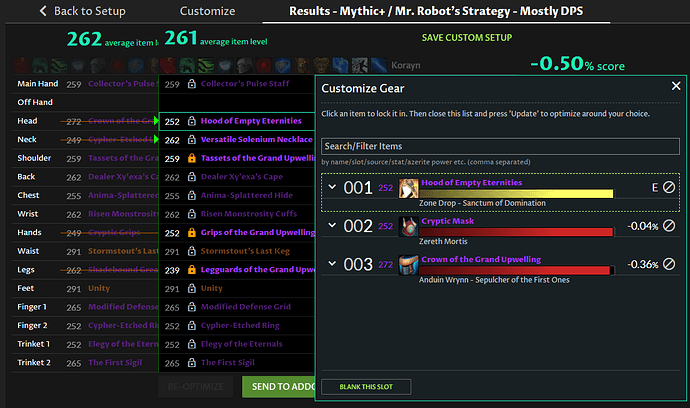Click the yellow score bar of item 001

[x=516, y=194]
